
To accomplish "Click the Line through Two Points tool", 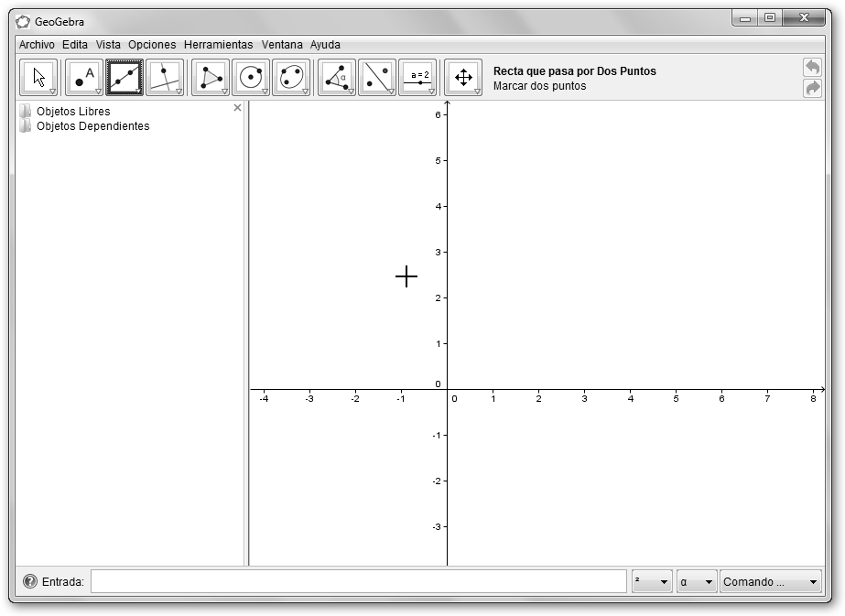I will tap(125, 78).
